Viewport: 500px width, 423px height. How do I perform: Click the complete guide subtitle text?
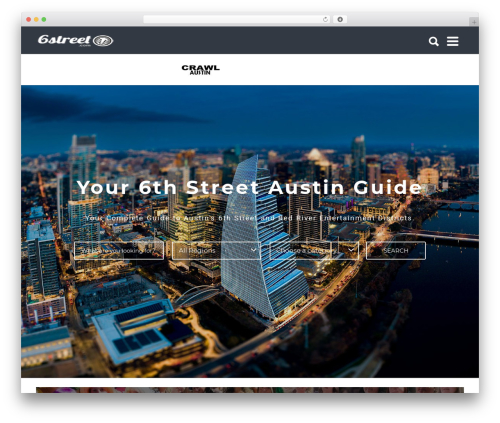click(x=248, y=218)
